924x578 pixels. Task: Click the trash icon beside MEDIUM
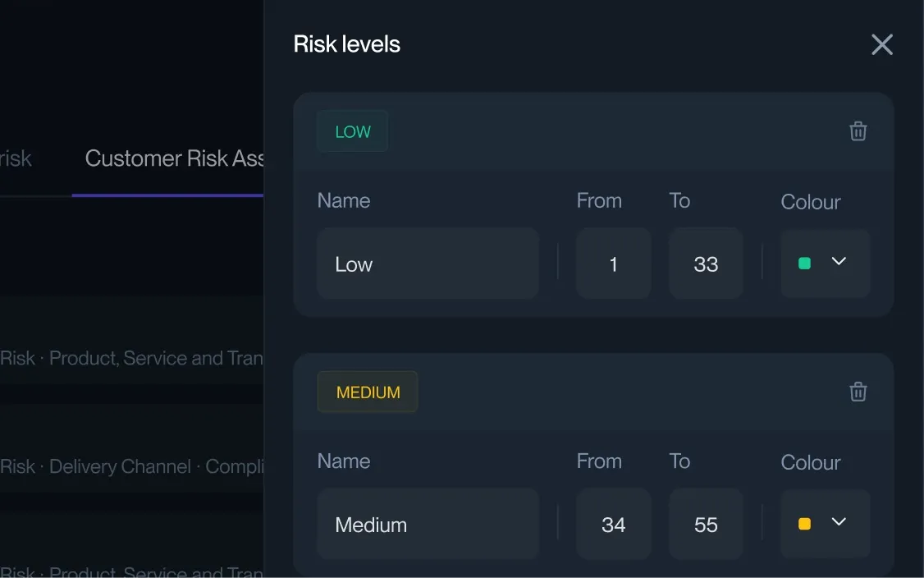point(858,392)
